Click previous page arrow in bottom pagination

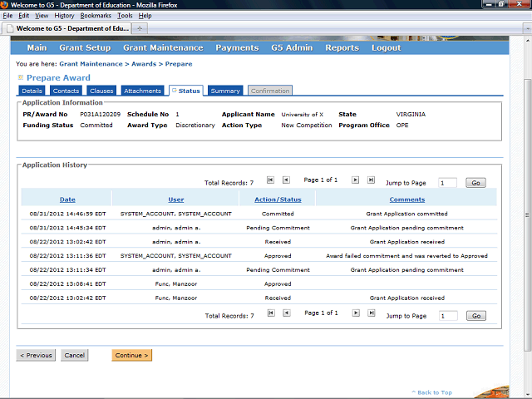[286, 313]
